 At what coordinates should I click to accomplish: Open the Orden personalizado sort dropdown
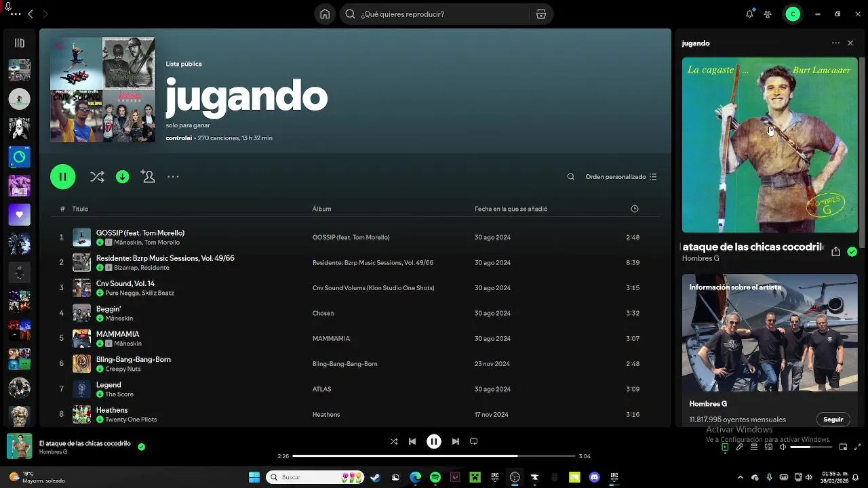coord(620,177)
